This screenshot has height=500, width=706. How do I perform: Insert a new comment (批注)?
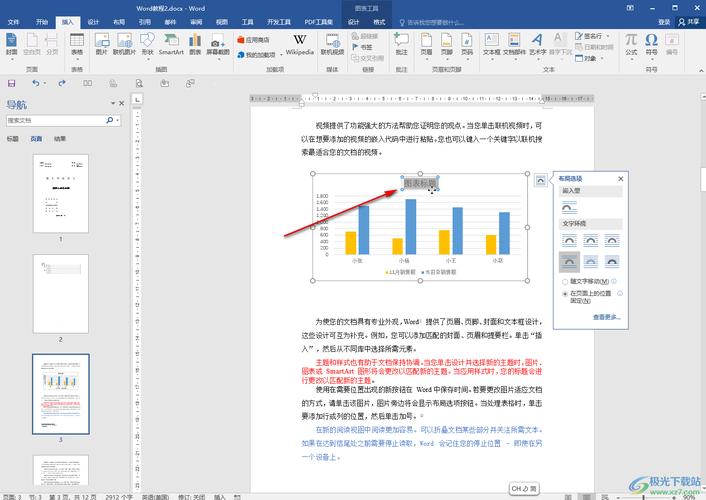click(x=401, y=45)
